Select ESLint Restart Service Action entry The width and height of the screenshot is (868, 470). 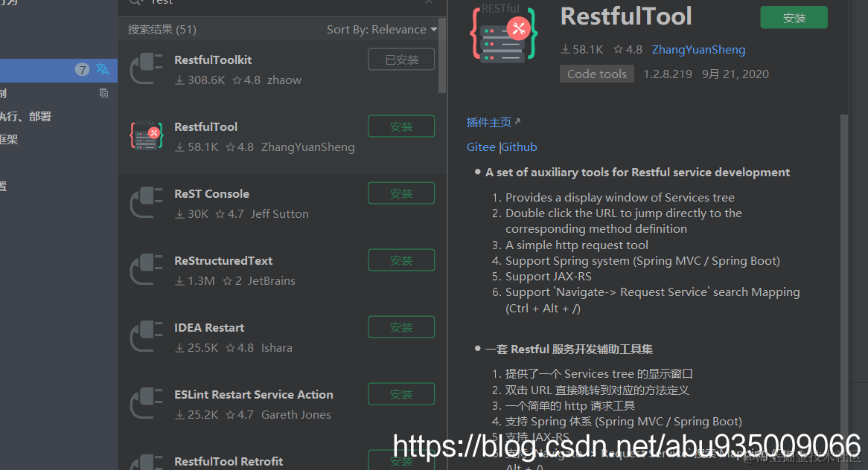[x=254, y=395]
